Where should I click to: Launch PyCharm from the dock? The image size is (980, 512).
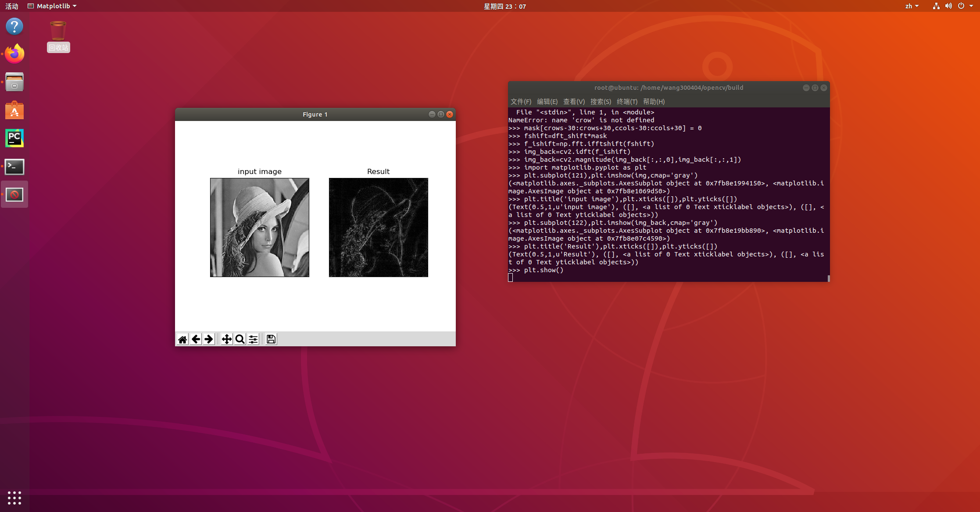point(14,139)
